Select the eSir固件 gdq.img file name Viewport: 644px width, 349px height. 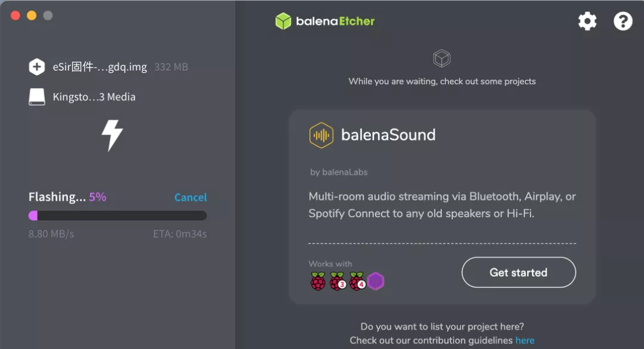click(100, 67)
